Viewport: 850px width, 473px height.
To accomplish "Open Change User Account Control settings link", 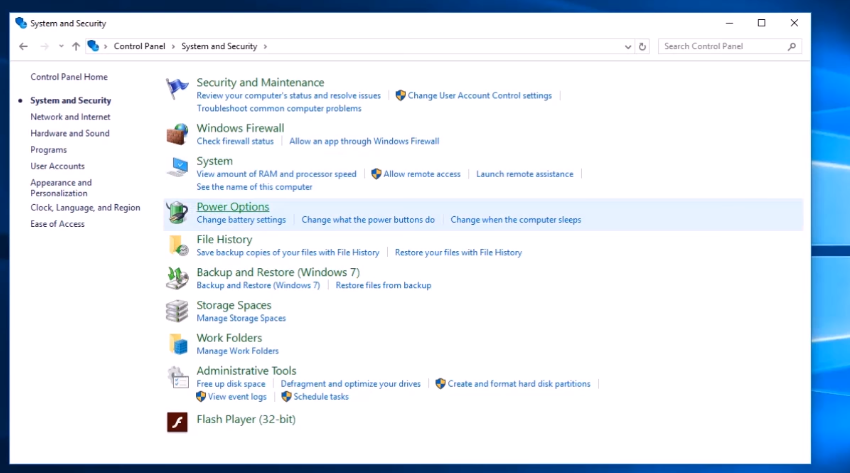I will pos(479,96).
